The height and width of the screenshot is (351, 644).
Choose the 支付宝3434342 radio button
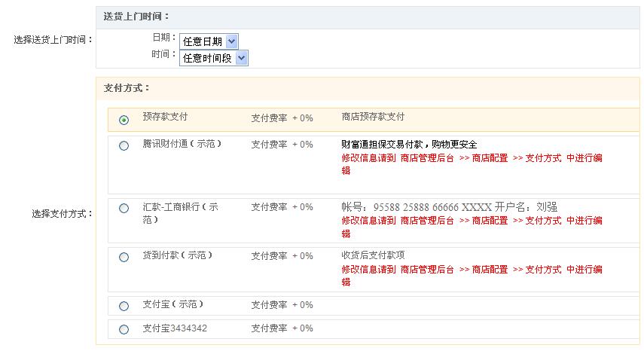124,329
